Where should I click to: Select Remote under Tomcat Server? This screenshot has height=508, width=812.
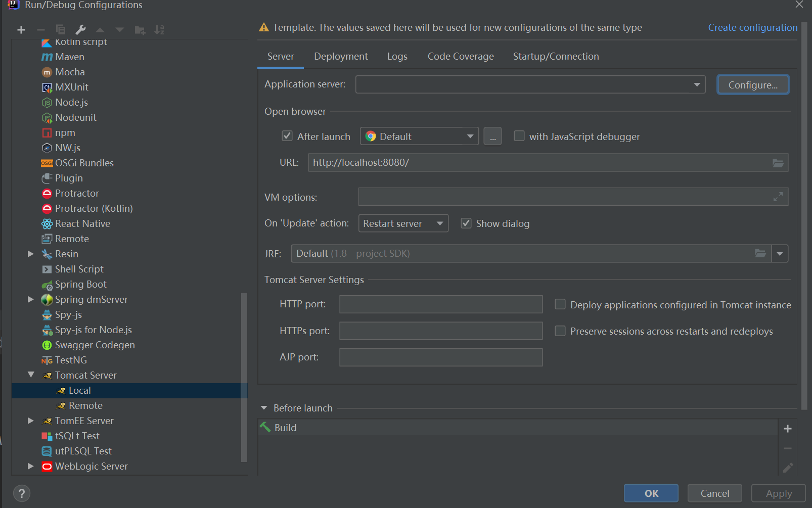(85, 405)
